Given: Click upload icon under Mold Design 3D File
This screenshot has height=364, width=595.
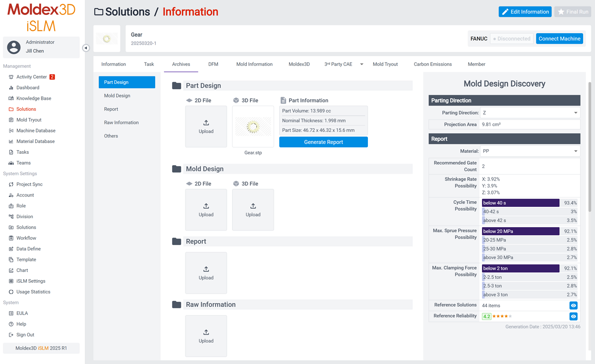Looking at the screenshot, I should (x=253, y=206).
